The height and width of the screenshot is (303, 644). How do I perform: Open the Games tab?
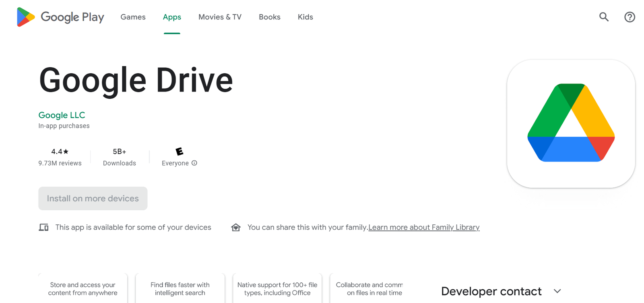133,17
